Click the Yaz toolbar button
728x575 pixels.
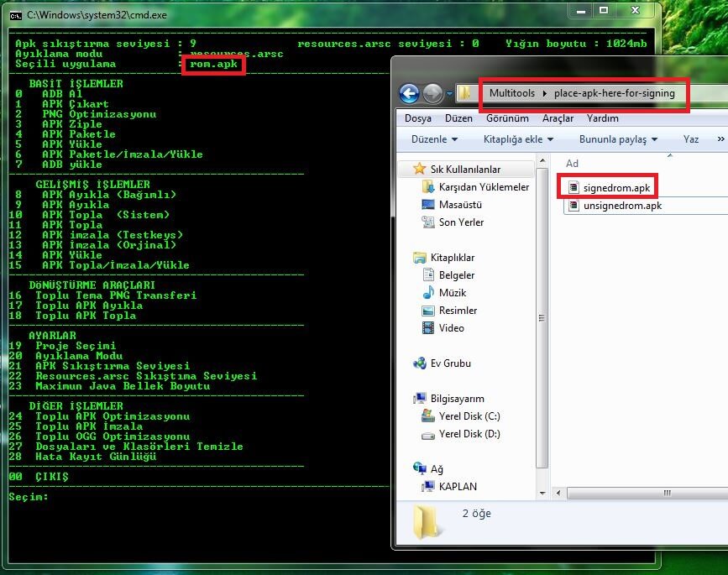point(691,139)
